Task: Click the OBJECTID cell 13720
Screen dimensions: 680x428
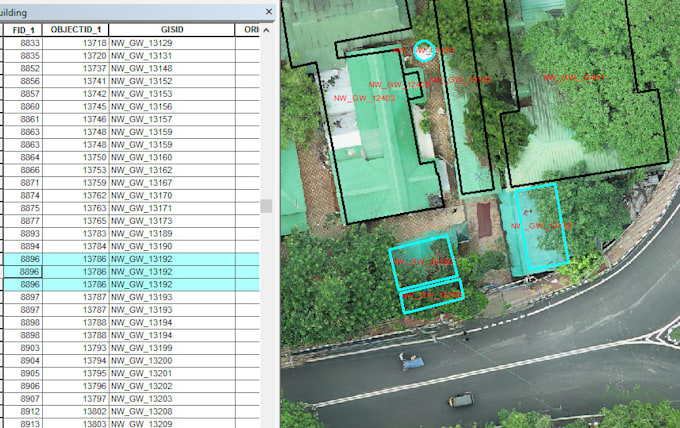Action: (x=75, y=56)
